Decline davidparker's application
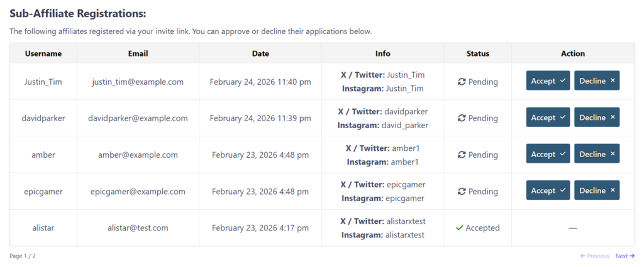This screenshot has height=267, width=644. tap(596, 117)
